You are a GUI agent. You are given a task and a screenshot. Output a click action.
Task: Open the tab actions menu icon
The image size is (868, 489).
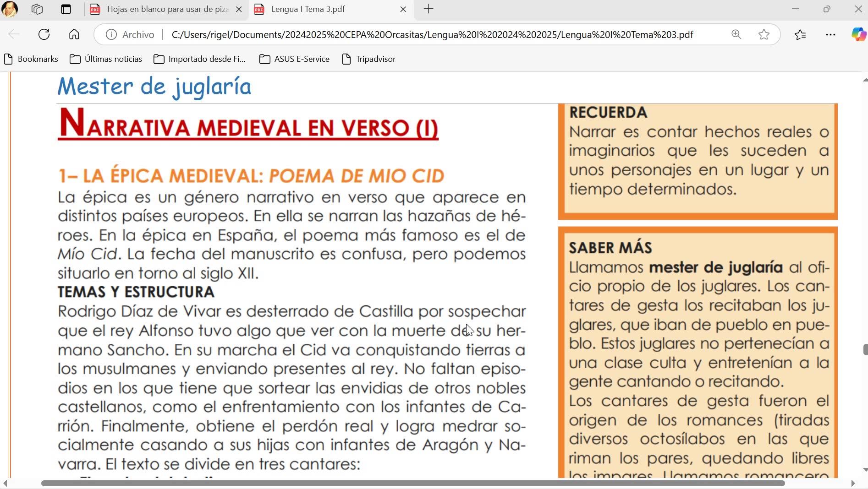point(66,9)
